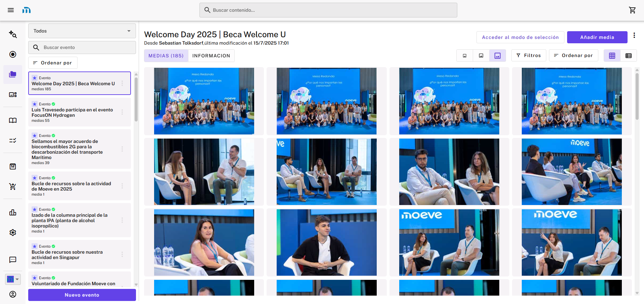The height and width of the screenshot is (304, 644).
Task: Switch to grid view
Action: (x=612, y=56)
